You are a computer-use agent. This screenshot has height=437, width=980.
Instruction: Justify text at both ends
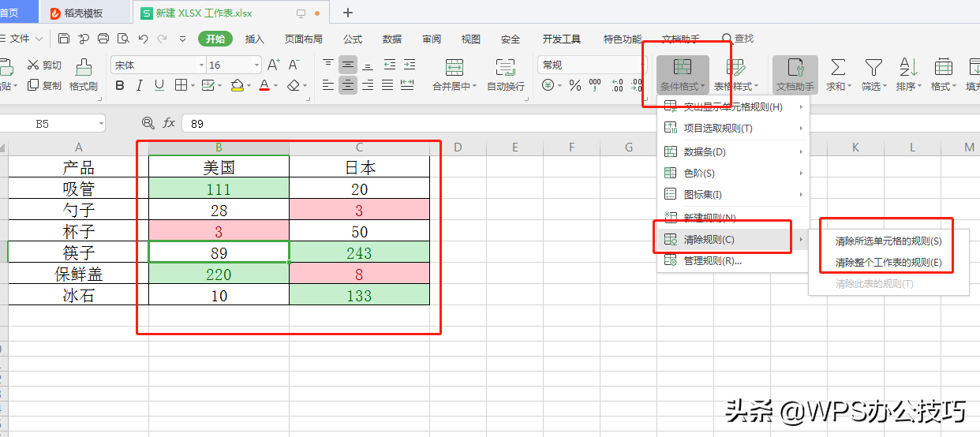[x=387, y=85]
